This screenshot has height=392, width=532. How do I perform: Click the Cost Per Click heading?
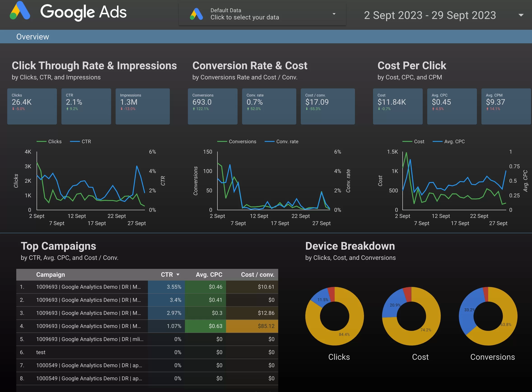click(x=412, y=66)
